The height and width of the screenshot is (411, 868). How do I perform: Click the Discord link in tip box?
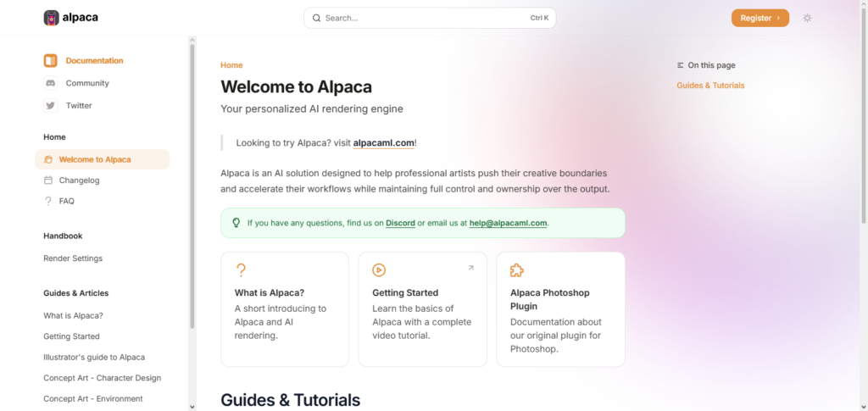pos(400,223)
